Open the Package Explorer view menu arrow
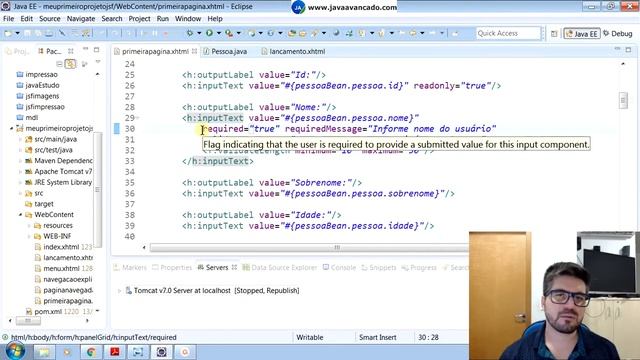The width and height of the screenshot is (640, 360). [x=98, y=62]
